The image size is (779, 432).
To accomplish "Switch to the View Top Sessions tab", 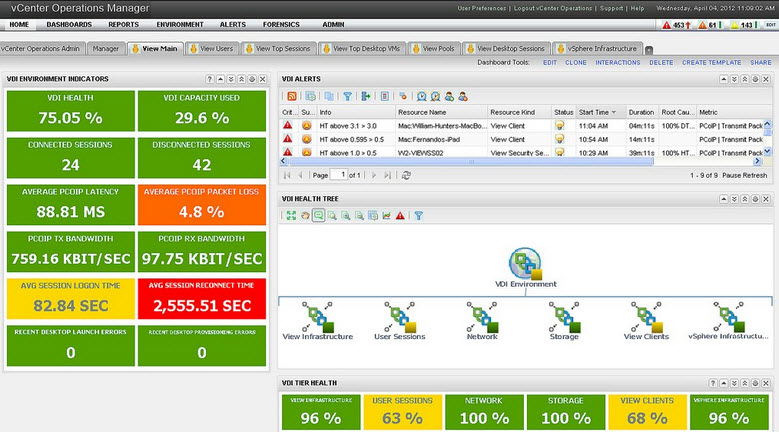I will click(278, 49).
